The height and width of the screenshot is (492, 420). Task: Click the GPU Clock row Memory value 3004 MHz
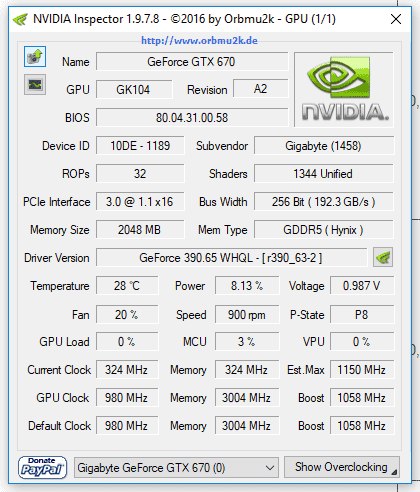click(247, 397)
